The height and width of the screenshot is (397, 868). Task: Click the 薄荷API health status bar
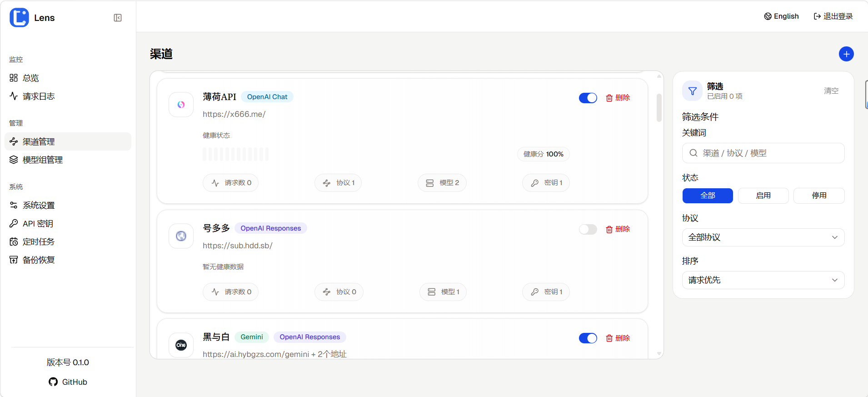pos(235,154)
